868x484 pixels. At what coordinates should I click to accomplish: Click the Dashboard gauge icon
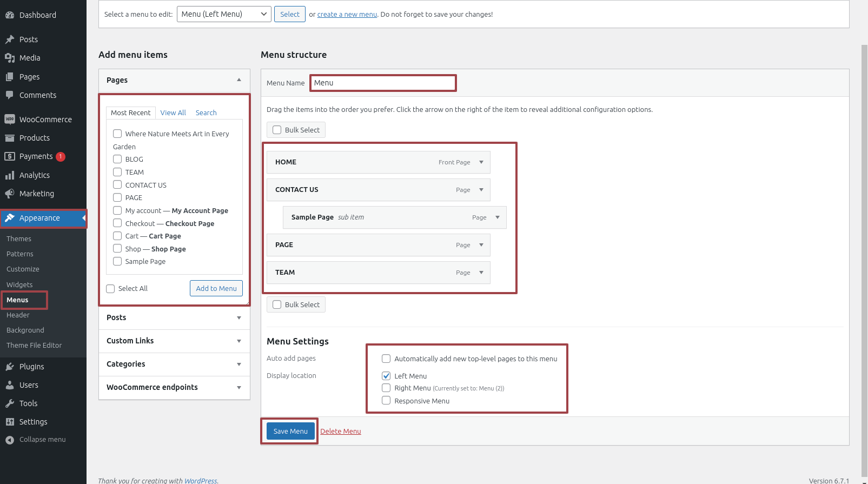10,15
